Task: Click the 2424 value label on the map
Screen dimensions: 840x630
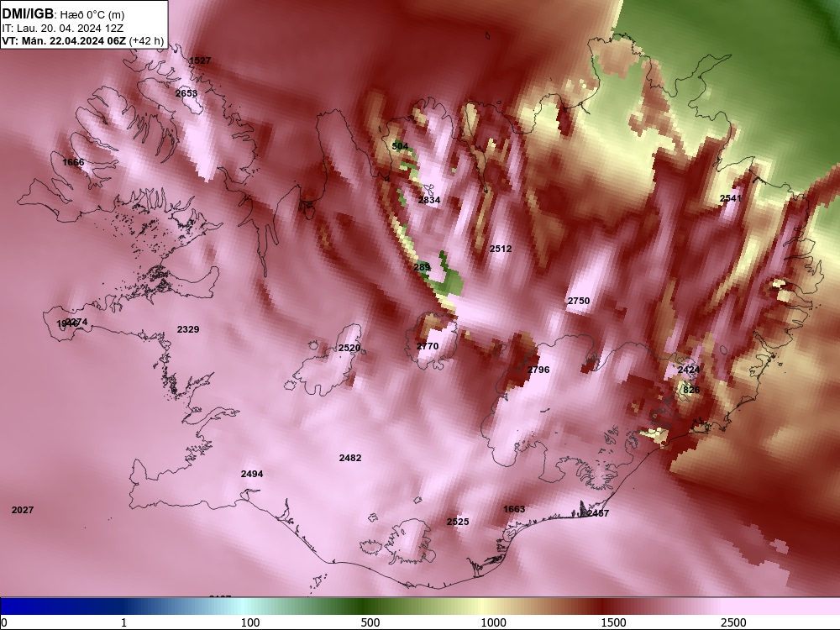Action: click(x=689, y=370)
